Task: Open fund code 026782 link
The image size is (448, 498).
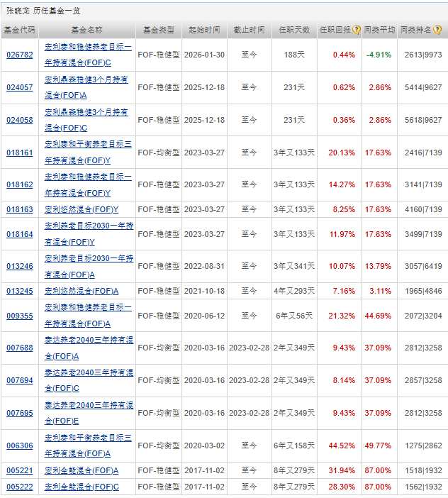Action: pyautogui.click(x=20, y=55)
